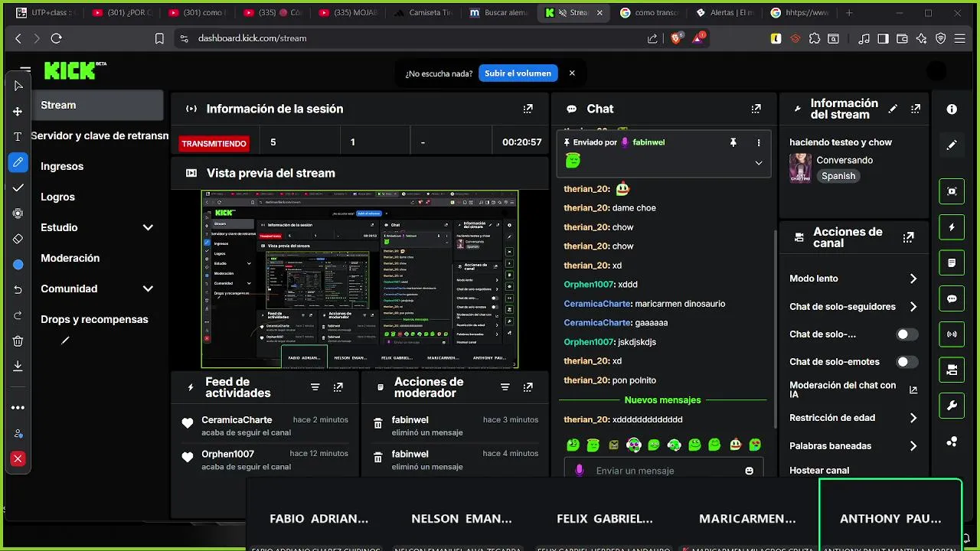The image size is (980, 551).
Task: Pop out the Feed de actividades panel
Action: [x=338, y=387]
